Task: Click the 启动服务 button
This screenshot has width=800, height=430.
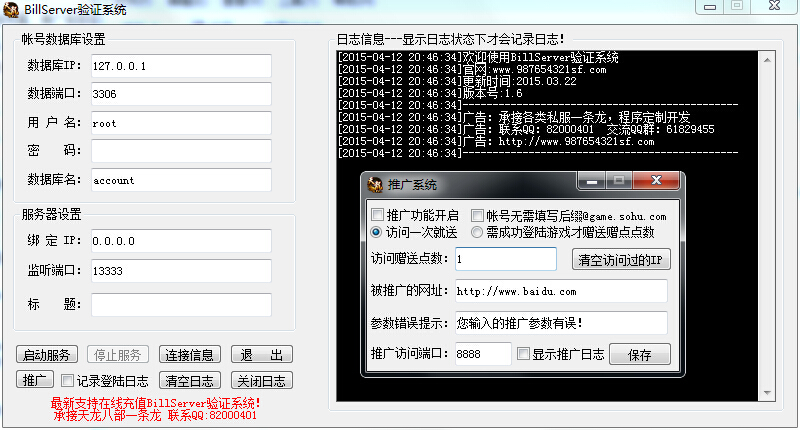Action: [x=49, y=355]
